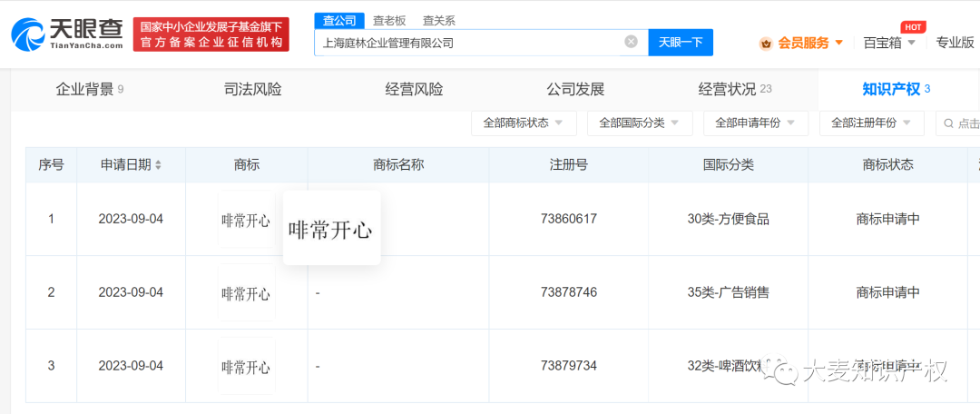980x414 pixels.
Task: Switch to the 查老板 search tab
Action: coord(389,21)
